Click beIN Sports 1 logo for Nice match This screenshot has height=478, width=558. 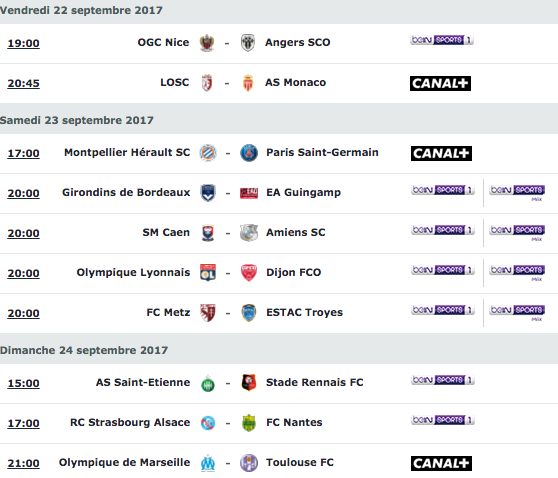[442, 40]
